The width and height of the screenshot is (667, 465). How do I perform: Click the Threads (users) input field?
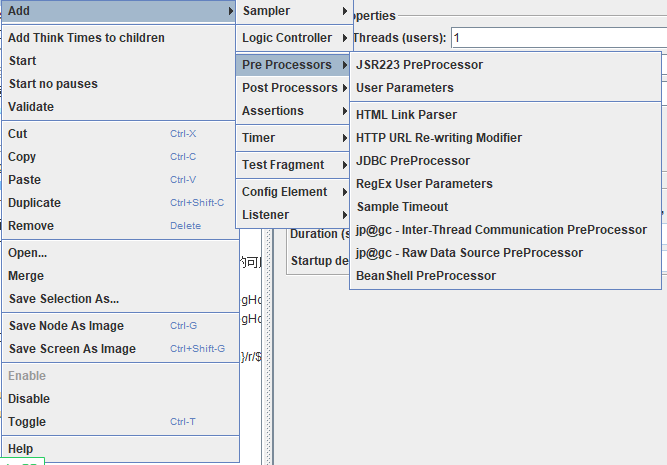click(559, 38)
